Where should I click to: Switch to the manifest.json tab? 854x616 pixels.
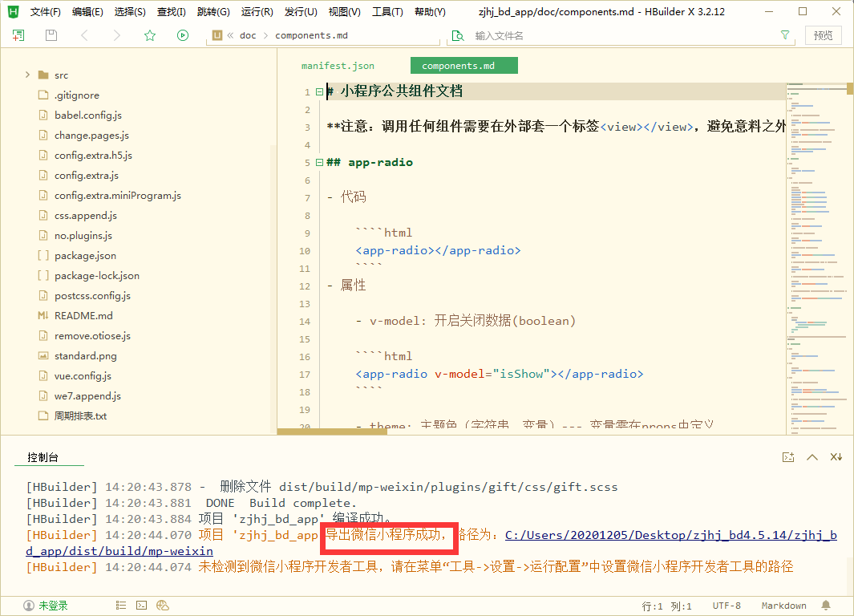coord(338,65)
